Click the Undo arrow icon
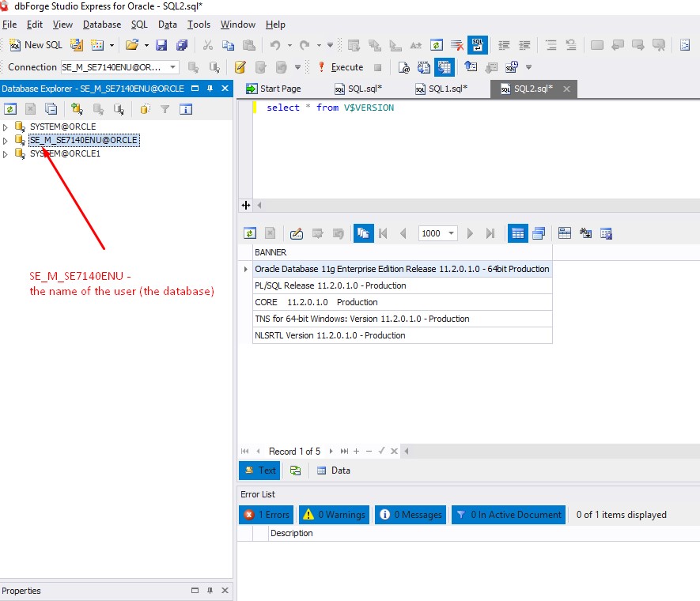This screenshot has width=700, height=601. coord(275,44)
